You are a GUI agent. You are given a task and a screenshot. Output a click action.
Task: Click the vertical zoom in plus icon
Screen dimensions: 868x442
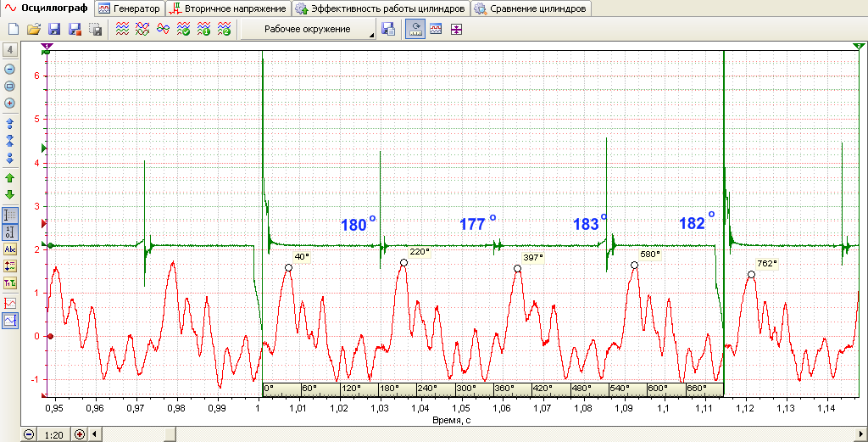[x=9, y=103]
